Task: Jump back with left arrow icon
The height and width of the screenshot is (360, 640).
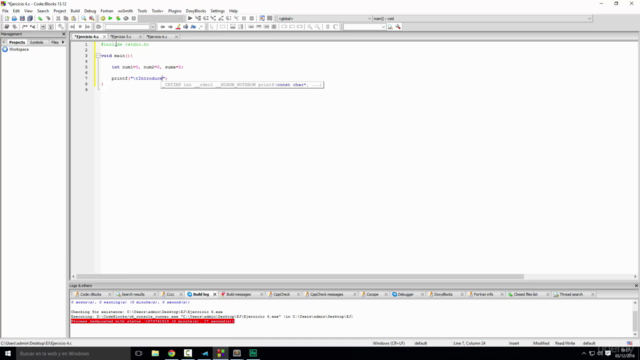Action: (162, 27)
